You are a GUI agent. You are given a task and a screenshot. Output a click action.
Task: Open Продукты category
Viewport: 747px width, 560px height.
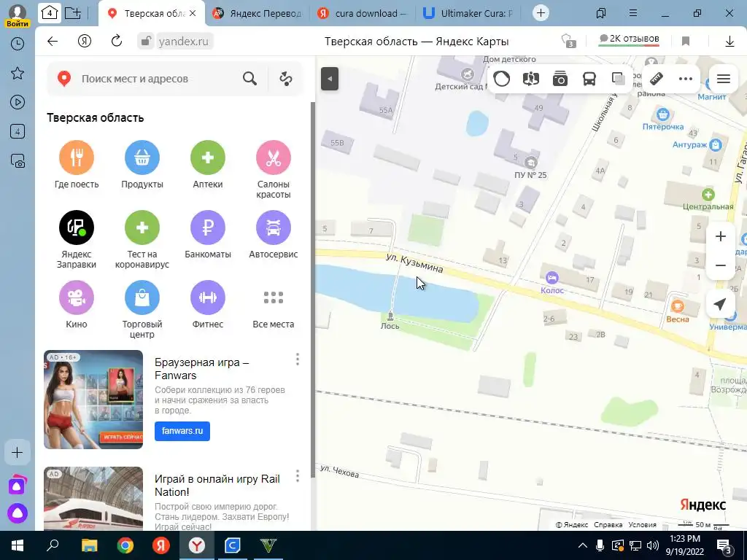pos(142,166)
